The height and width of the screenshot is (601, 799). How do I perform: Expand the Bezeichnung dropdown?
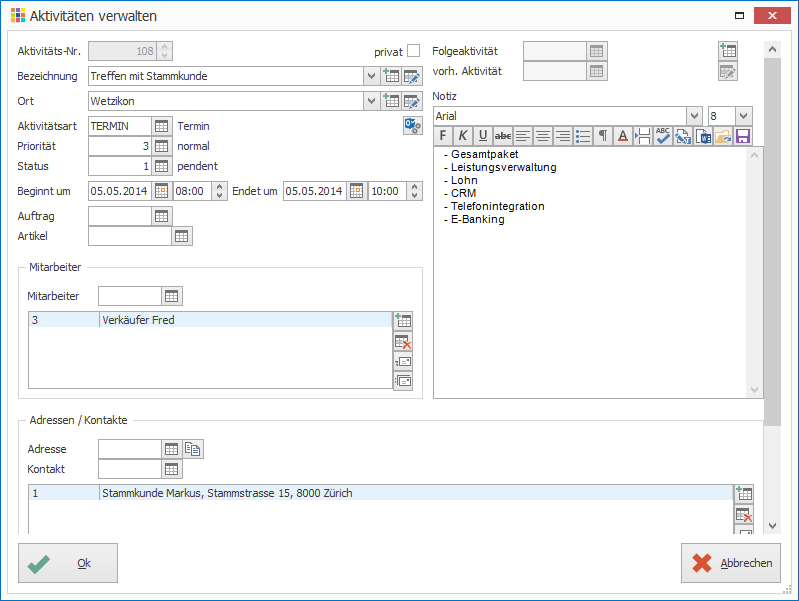click(x=371, y=76)
